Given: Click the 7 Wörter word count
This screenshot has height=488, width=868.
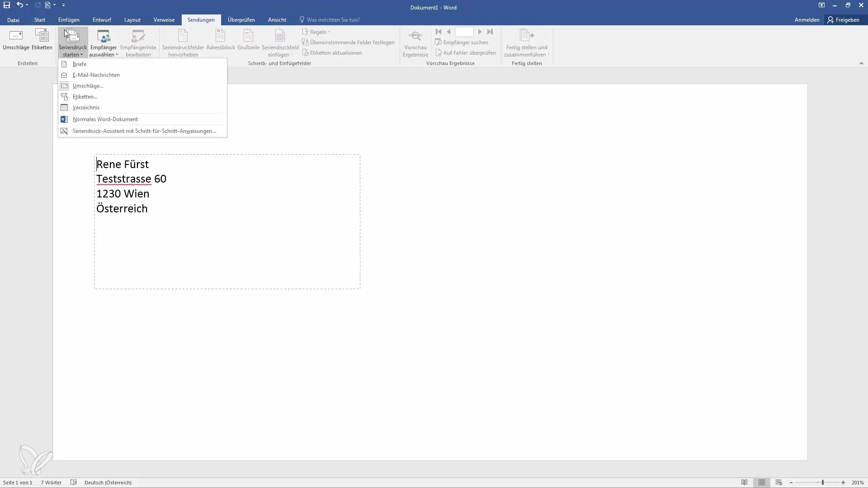Looking at the screenshot, I should tap(51, 483).
